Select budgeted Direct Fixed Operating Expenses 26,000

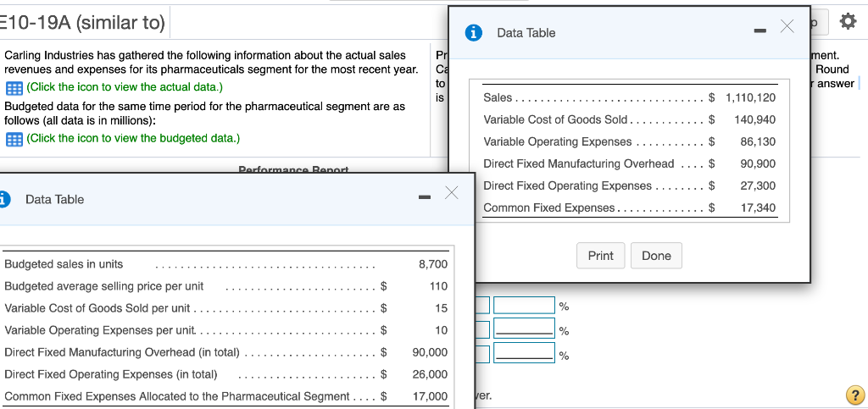pos(430,375)
